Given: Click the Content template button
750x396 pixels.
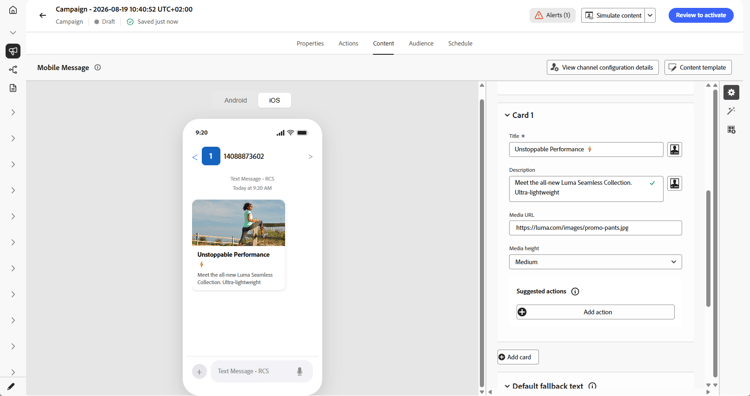Looking at the screenshot, I should click(x=697, y=67).
